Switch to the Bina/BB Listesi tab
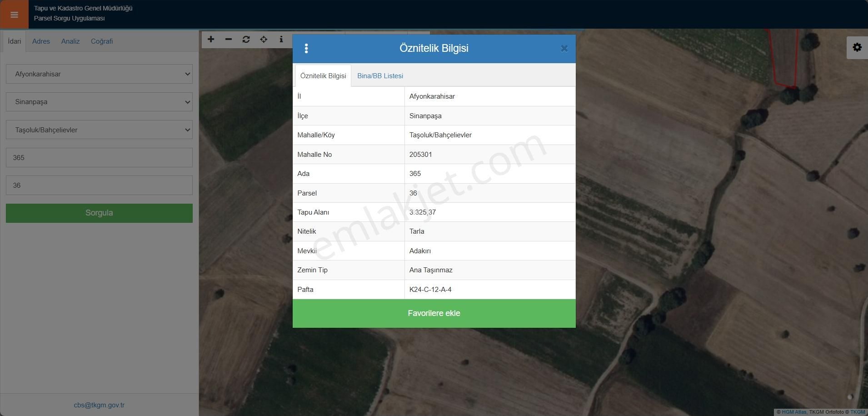 click(380, 76)
